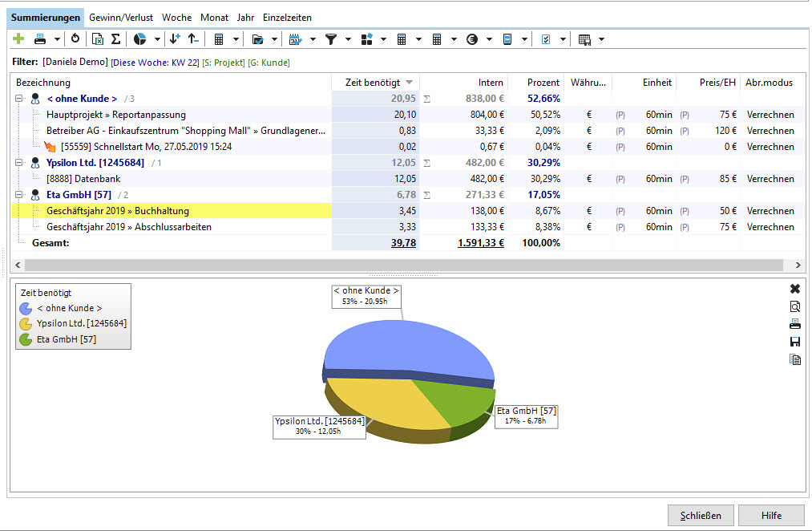Switch to the Gewinn/Verlust tab
This screenshot has height=531, width=812.
point(121,18)
